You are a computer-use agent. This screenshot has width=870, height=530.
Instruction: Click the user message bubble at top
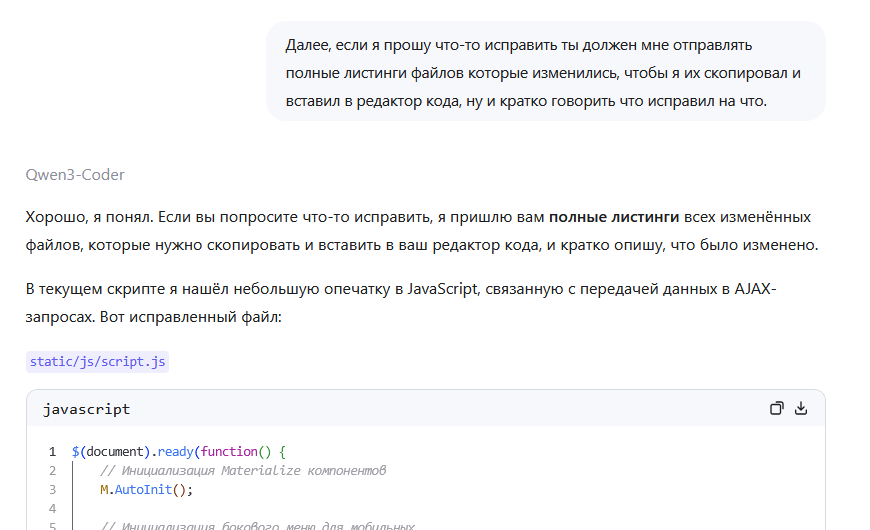tap(545, 73)
